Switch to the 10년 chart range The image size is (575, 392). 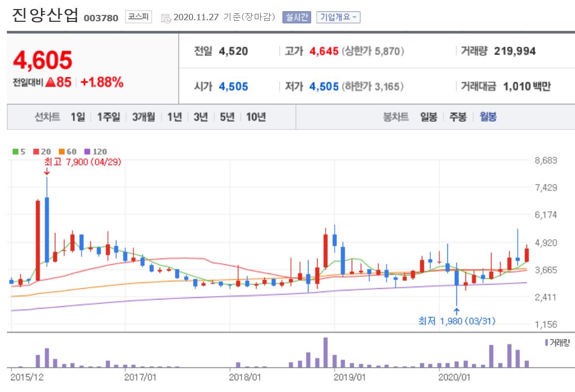coord(256,117)
